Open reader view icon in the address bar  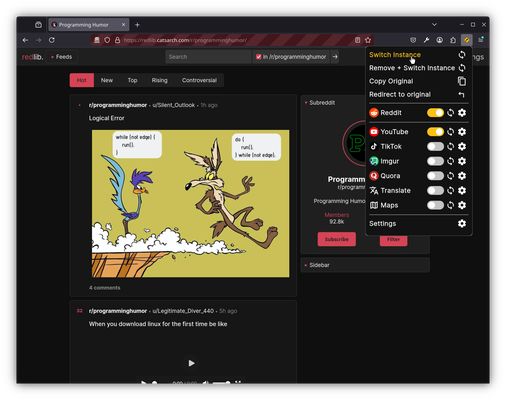tap(357, 40)
